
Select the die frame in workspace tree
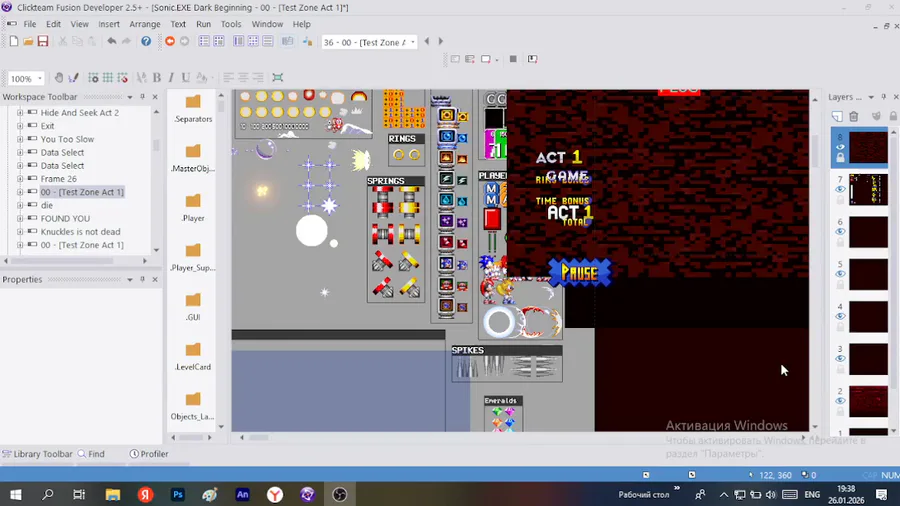(46, 205)
